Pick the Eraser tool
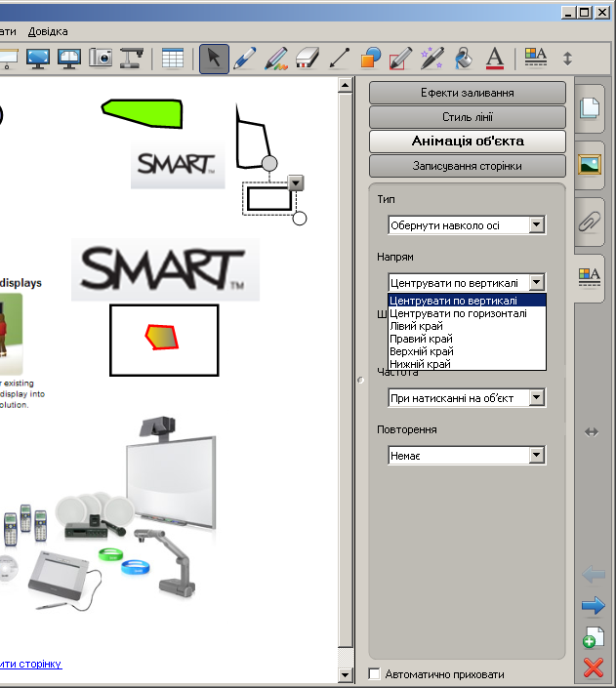The height and width of the screenshot is (688, 616). [308, 59]
